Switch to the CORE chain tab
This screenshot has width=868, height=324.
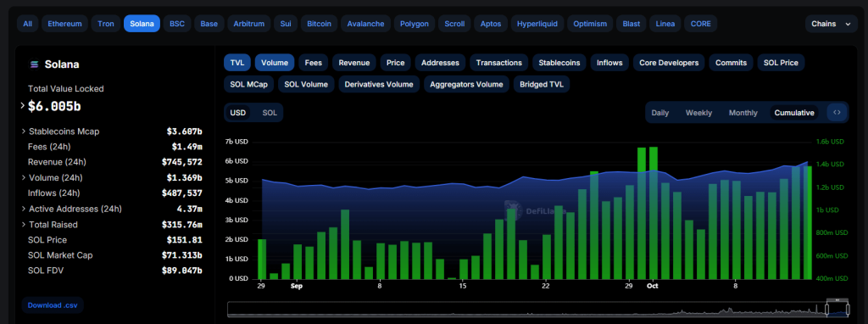point(701,24)
